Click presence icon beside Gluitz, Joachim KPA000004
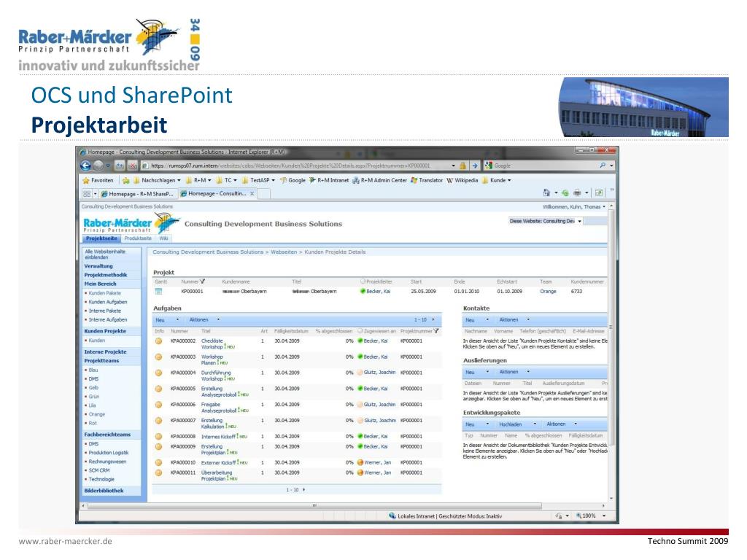The height and width of the screenshot is (560, 747). [360, 373]
